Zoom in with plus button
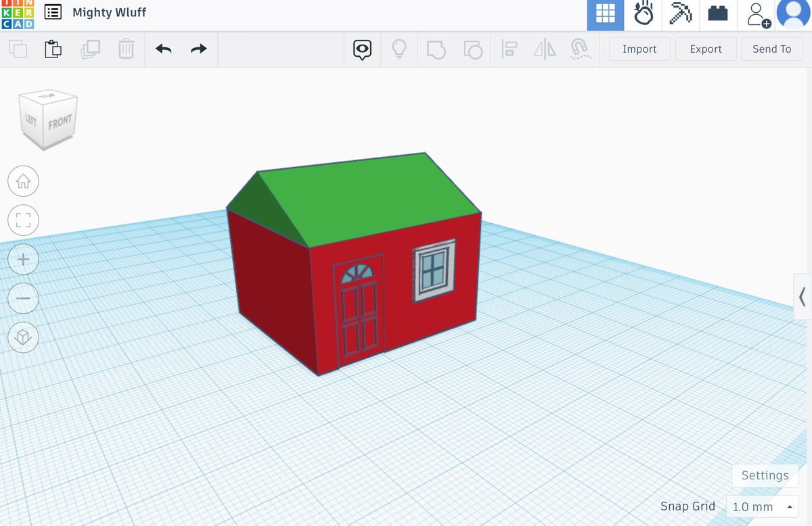Image resolution: width=812 pixels, height=526 pixels. point(23,259)
